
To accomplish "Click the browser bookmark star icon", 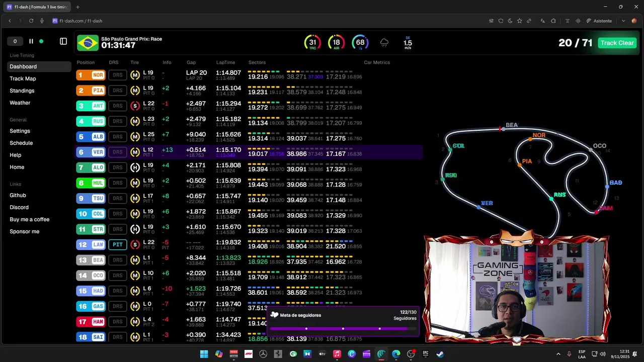I will pos(519,21).
